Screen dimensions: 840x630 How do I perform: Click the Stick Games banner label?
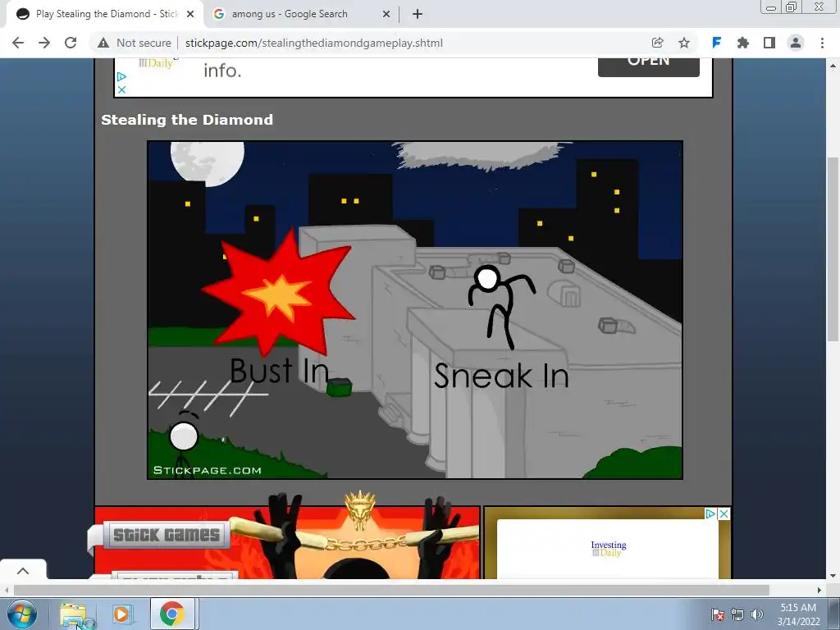pyautogui.click(x=166, y=535)
